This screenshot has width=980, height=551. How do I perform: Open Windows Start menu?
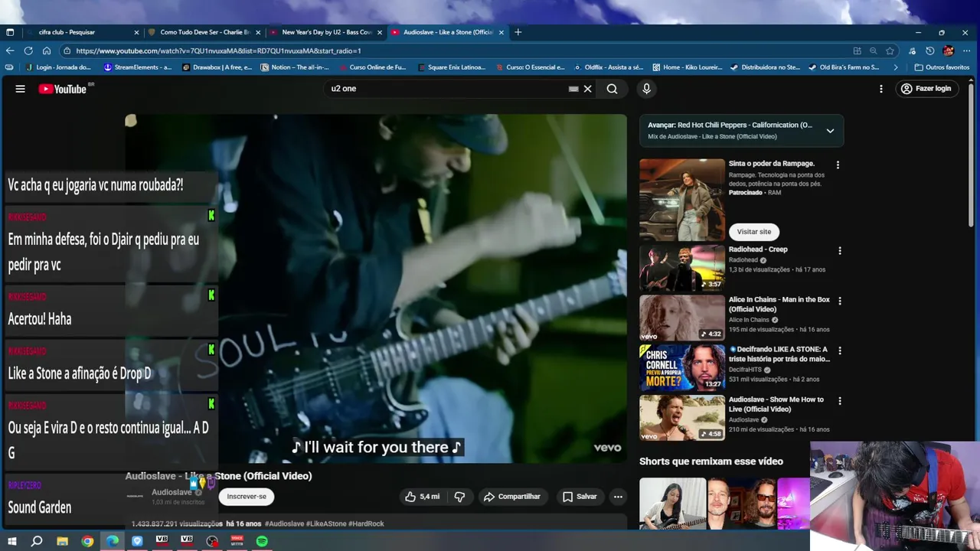pyautogui.click(x=11, y=541)
